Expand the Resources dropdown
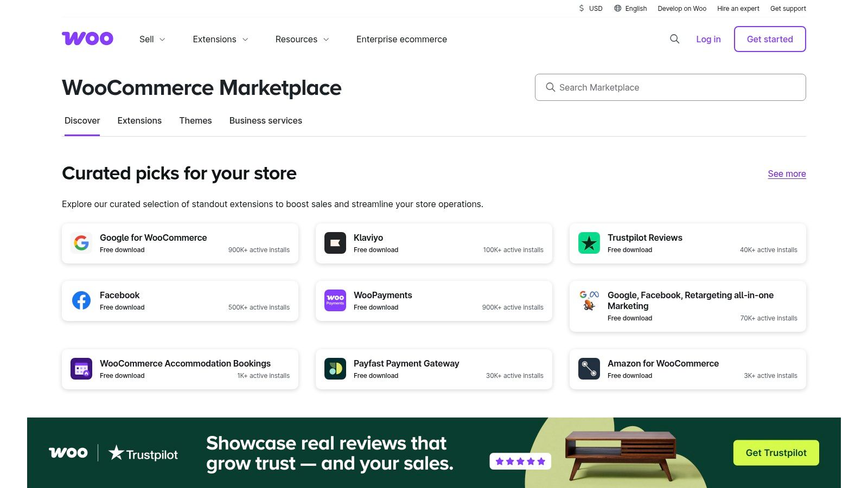This screenshot has height=488, width=868. (302, 39)
